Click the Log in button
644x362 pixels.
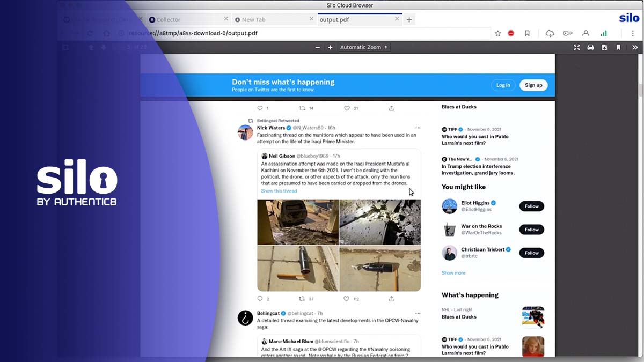pos(503,85)
